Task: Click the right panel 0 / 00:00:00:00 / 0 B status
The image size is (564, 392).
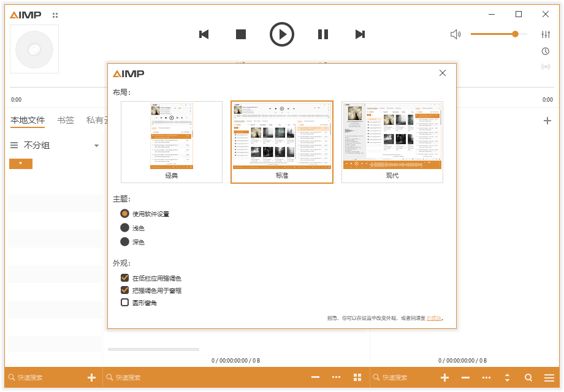Action: (x=462, y=360)
